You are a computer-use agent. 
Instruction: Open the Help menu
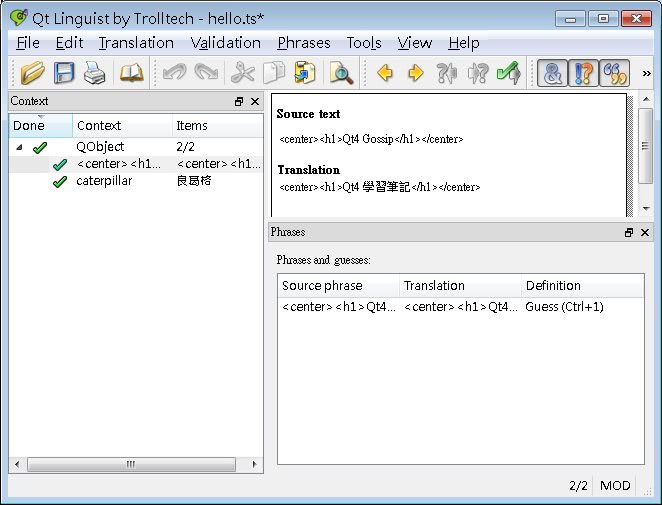[x=464, y=43]
